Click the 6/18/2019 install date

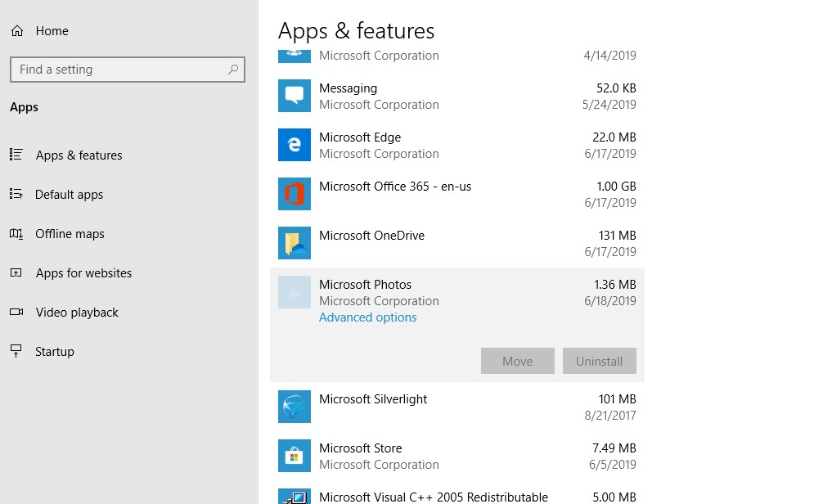pyautogui.click(x=610, y=301)
